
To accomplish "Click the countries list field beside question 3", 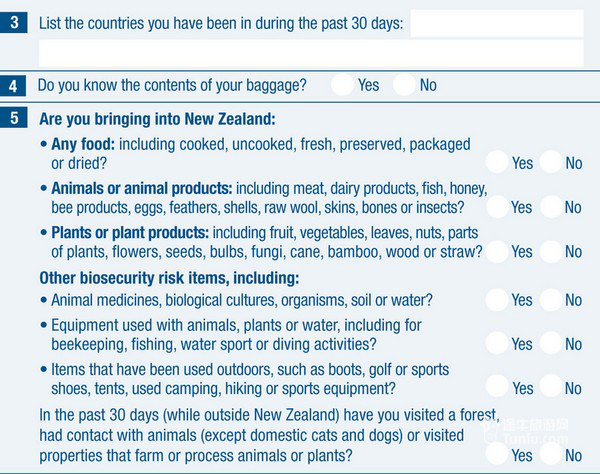I will [497, 23].
